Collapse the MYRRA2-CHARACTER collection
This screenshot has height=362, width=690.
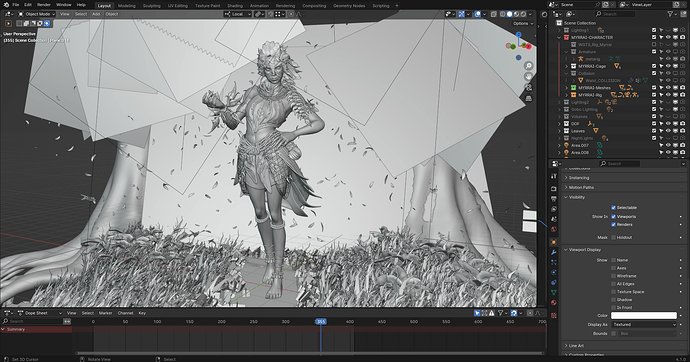pos(560,37)
